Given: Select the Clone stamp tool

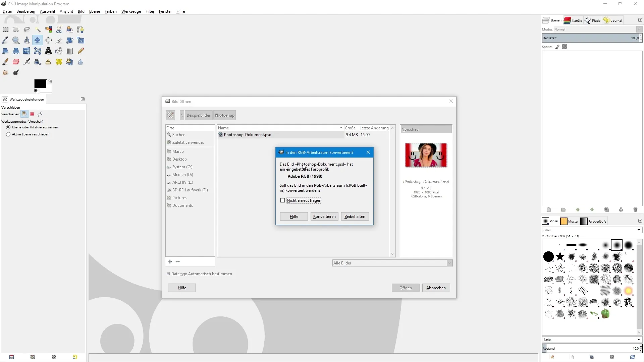Looking at the screenshot, I should 48,62.
